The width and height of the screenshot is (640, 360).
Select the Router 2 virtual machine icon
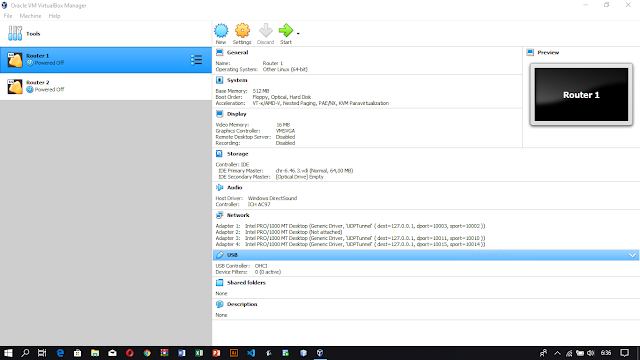click(15, 87)
